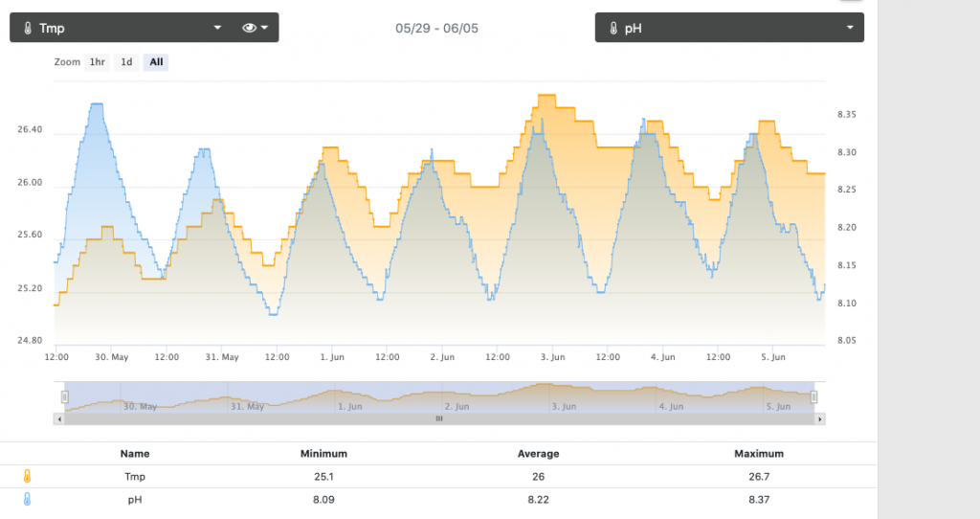The image size is (980, 519).
Task: Click the right range handle of navigator
Action: tap(814, 396)
